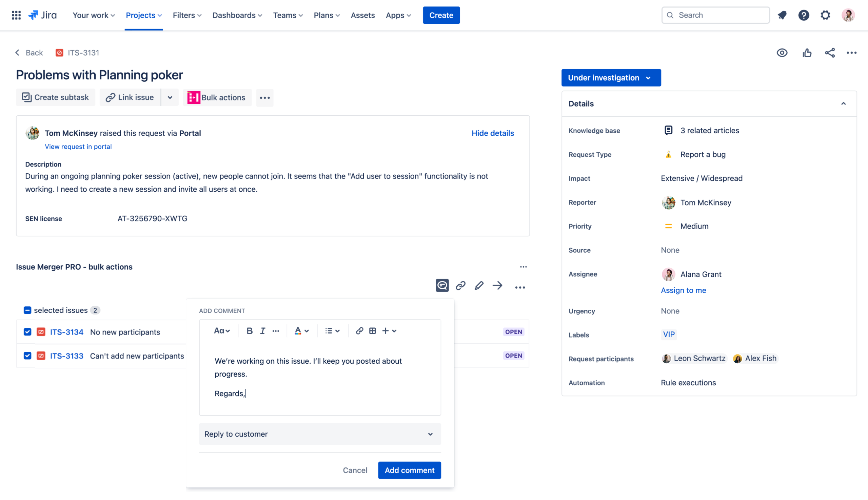The height and width of the screenshot is (500, 868).
Task: Insert a table in the comment
Action: pyautogui.click(x=372, y=331)
